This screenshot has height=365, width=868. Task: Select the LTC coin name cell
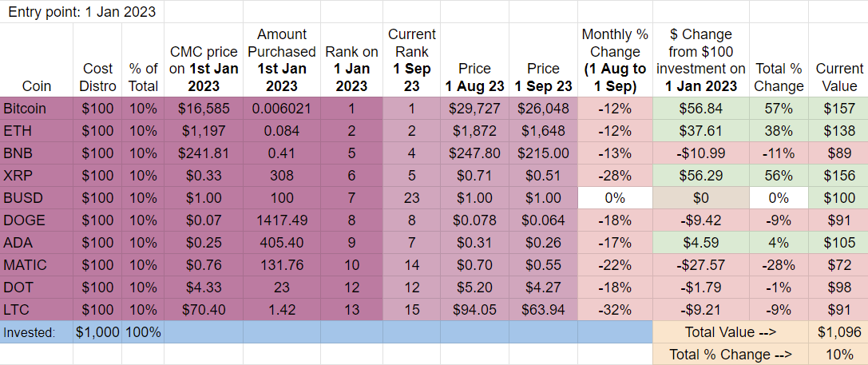tap(37, 309)
